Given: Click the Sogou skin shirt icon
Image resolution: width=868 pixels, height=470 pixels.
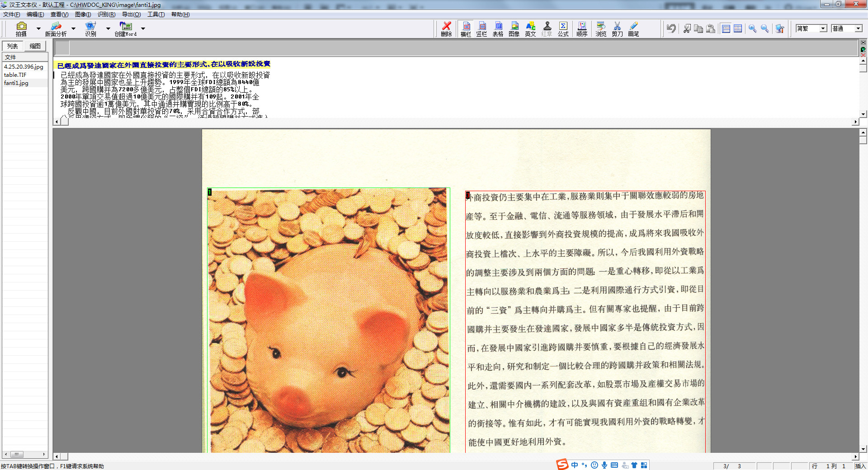Looking at the screenshot, I should [634, 465].
